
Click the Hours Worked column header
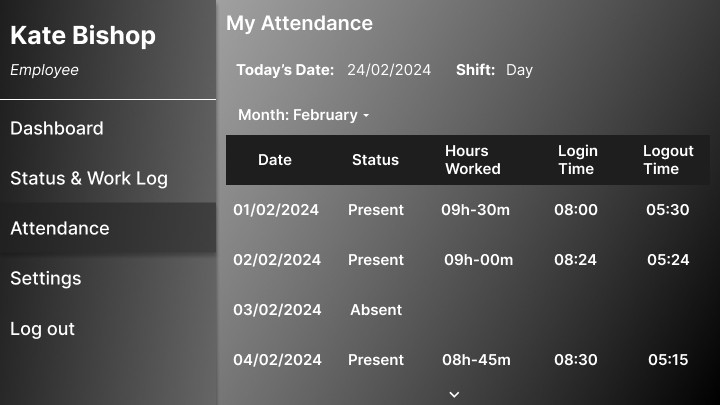[x=472, y=160]
